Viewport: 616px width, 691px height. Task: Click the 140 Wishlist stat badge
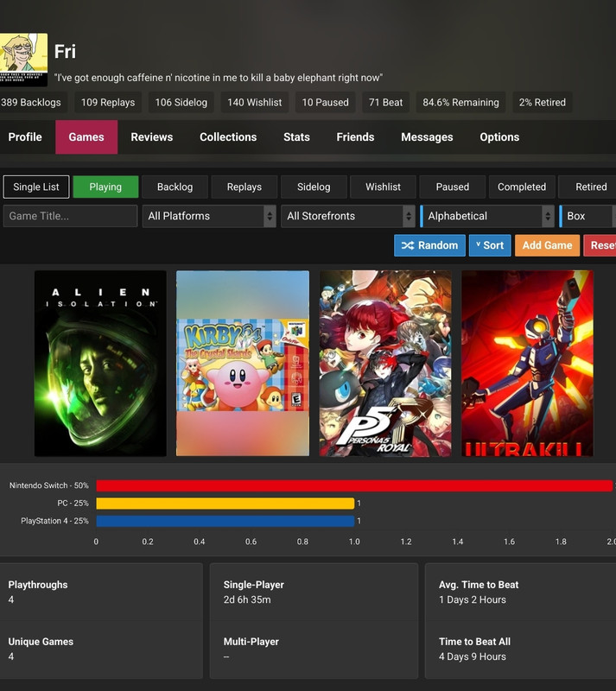pos(254,102)
